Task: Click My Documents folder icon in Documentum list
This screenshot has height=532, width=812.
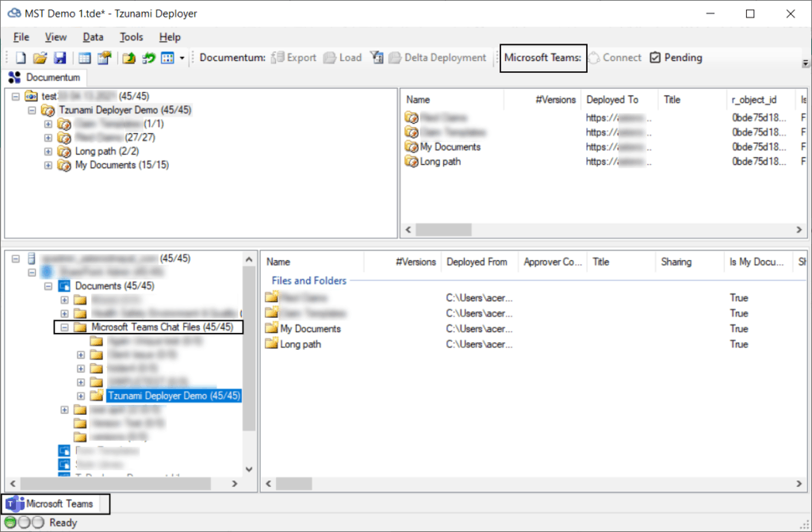Action: pos(412,147)
